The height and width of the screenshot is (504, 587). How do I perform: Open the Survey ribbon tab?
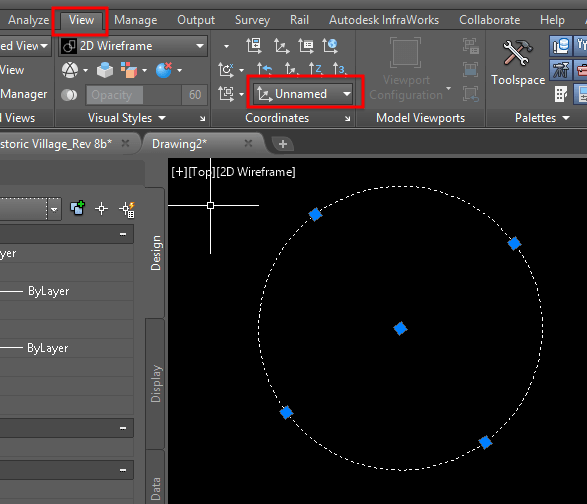point(252,19)
